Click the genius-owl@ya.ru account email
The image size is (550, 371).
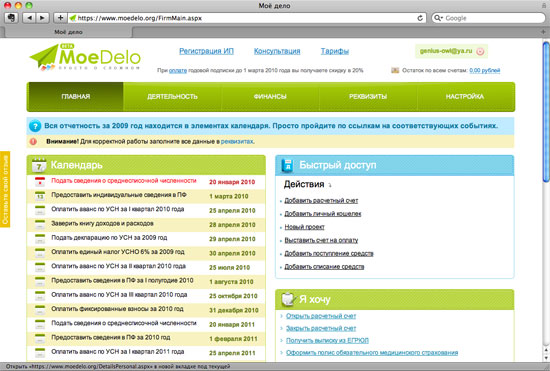pos(446,51)
